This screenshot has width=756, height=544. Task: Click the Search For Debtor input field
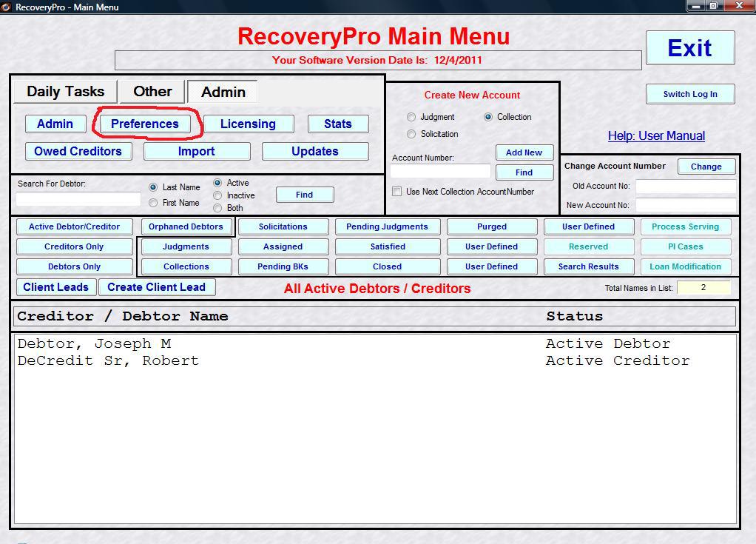tap(78, 199)
